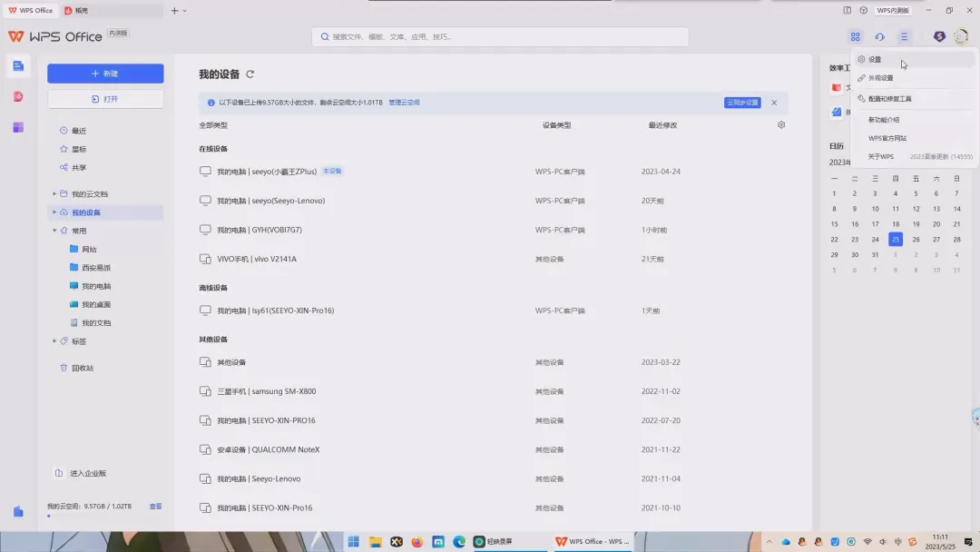
Task: Select 设置 in the dropdown menu
Action: (913, 59)
